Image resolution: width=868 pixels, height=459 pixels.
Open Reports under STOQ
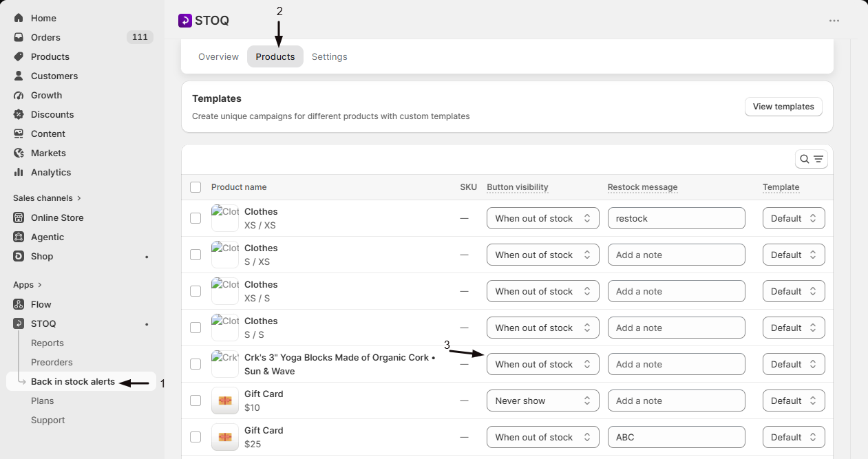click(x=47, y=343)
